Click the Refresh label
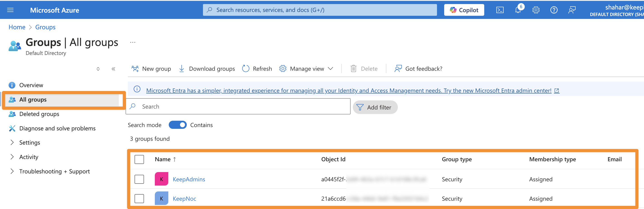The height and width of the screenshot is (209, 644). (262, 69)
